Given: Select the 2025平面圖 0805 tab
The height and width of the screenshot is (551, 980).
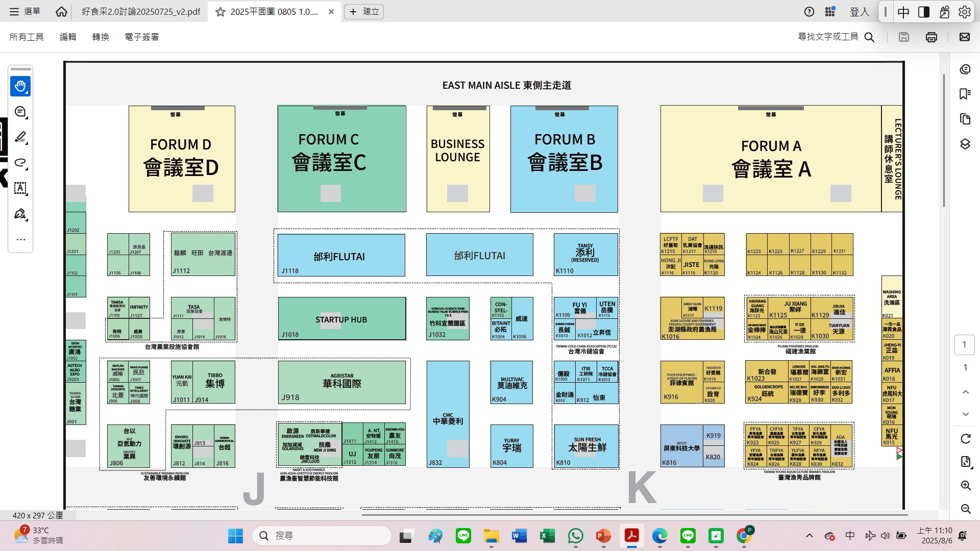Looking at the screenshot, I should (x=274, y=11).
